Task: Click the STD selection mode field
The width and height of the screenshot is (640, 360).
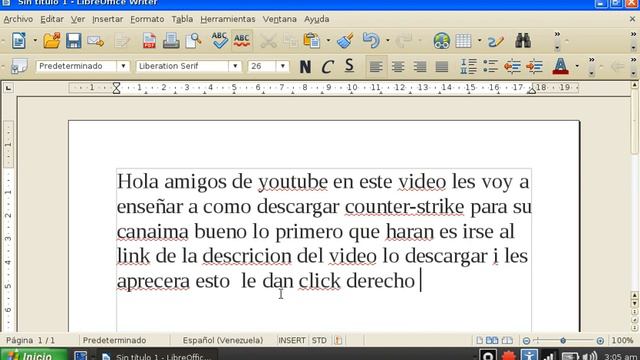Action: 319,340
